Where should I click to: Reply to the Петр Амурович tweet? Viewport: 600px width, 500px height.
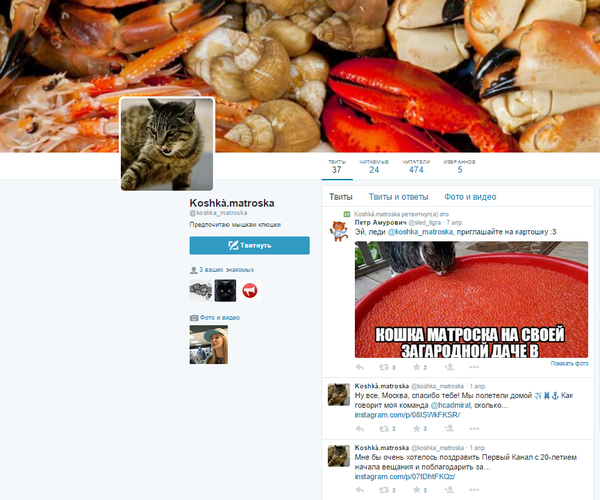(x=360, y=368)
